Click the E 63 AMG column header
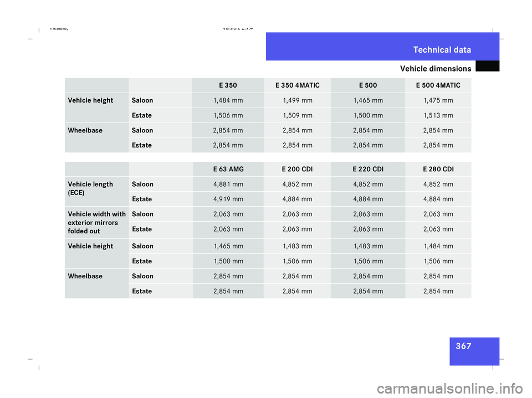 (228, 169)
